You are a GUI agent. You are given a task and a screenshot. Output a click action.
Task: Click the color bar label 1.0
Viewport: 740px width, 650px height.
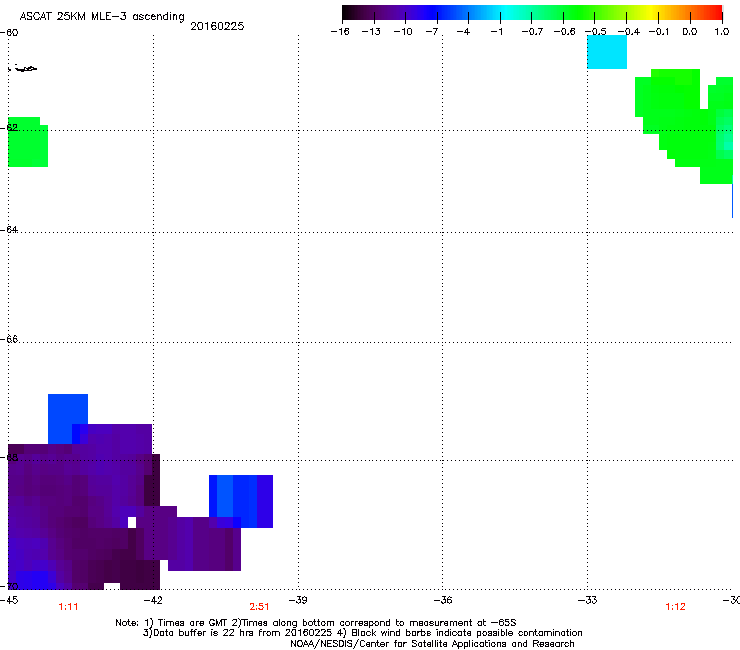[722, 32]
